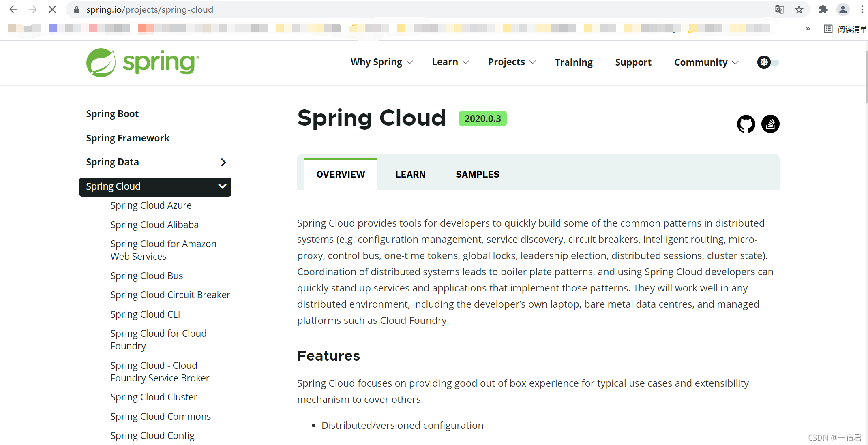Go back using the browser back arrow
The height and width of the screenshot is (445, 868).
coord(13,9)
